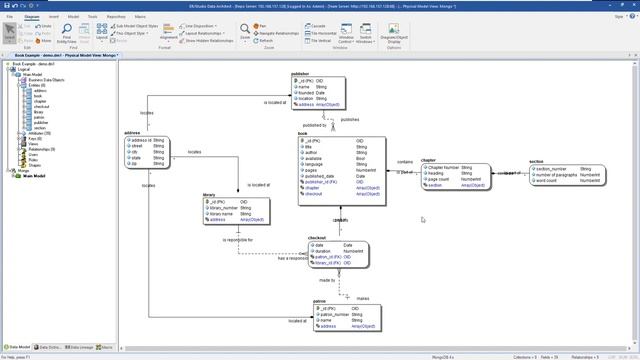Select Book Example Physical Model View document tab
This screenshot has height=360, width=640.
coord(65,55)
